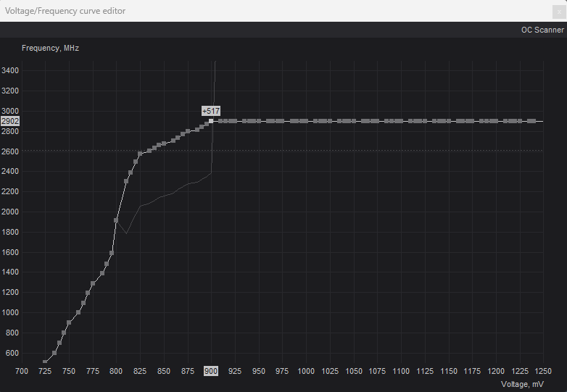Select the lowest curve point at 725 mV
Image resolution: width=567 pixels, height=392 pixels.
(45, 362)
